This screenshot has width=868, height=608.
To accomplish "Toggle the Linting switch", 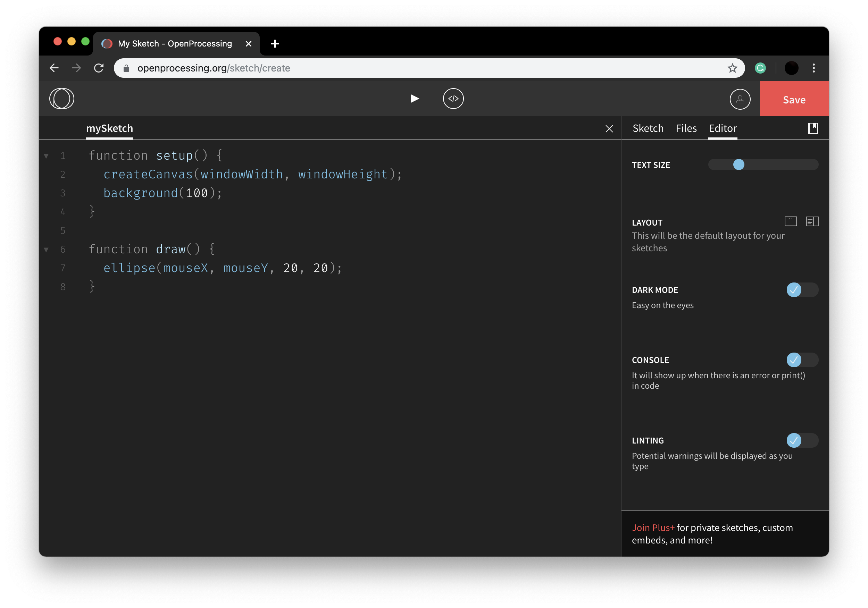I will [802, 440].
